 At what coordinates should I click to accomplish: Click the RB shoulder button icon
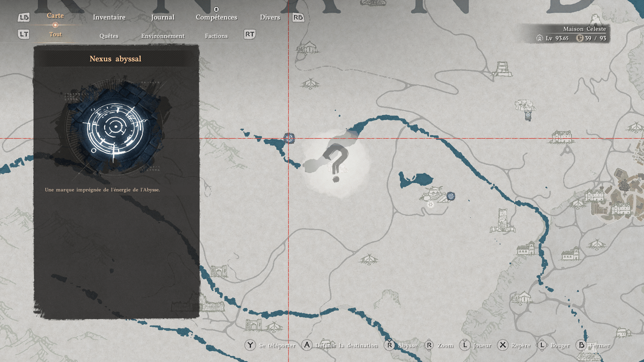tap(298, 17)
